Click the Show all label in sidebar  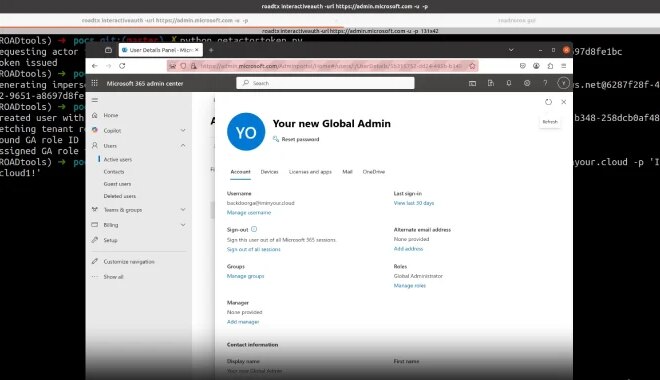(114, 277)
